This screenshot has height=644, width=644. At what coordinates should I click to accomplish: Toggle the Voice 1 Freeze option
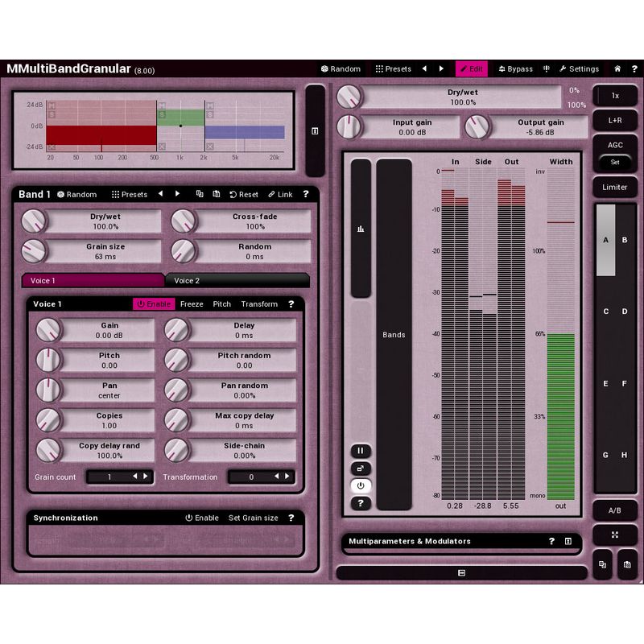click(192, 304)
